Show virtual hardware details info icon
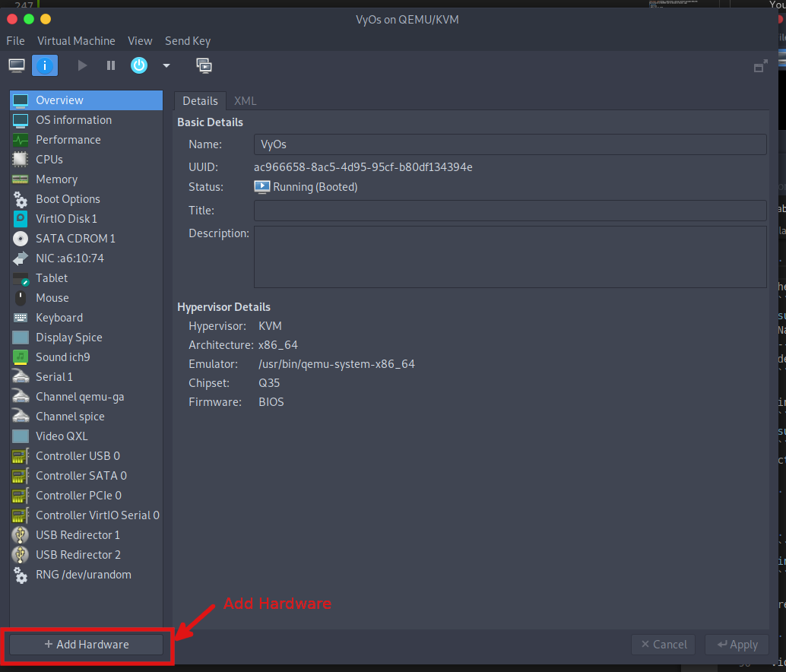 [45, 65]
